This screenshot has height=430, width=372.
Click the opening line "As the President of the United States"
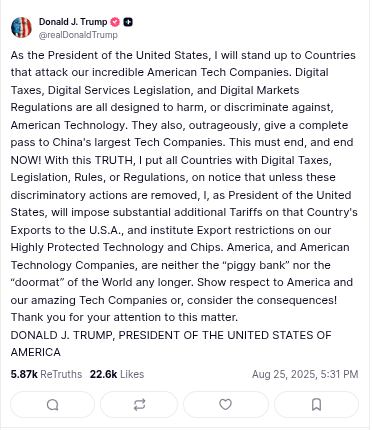coord(111,55)
